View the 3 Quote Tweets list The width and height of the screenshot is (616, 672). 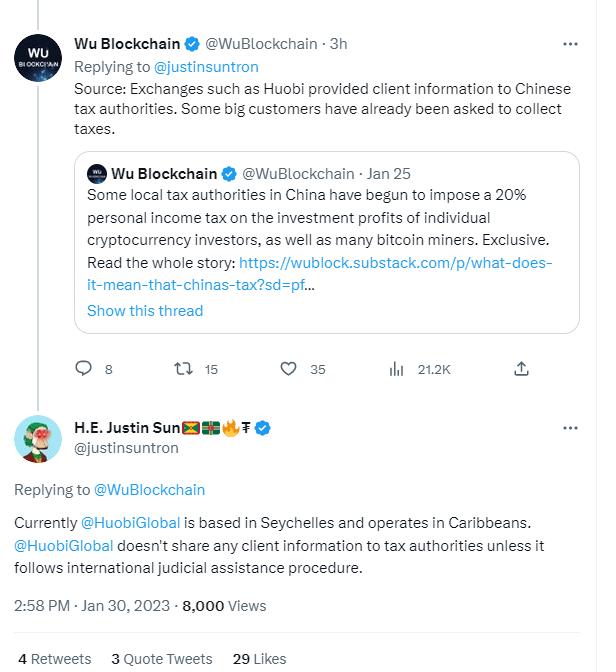pyautogui.click(x=162, y=659)
